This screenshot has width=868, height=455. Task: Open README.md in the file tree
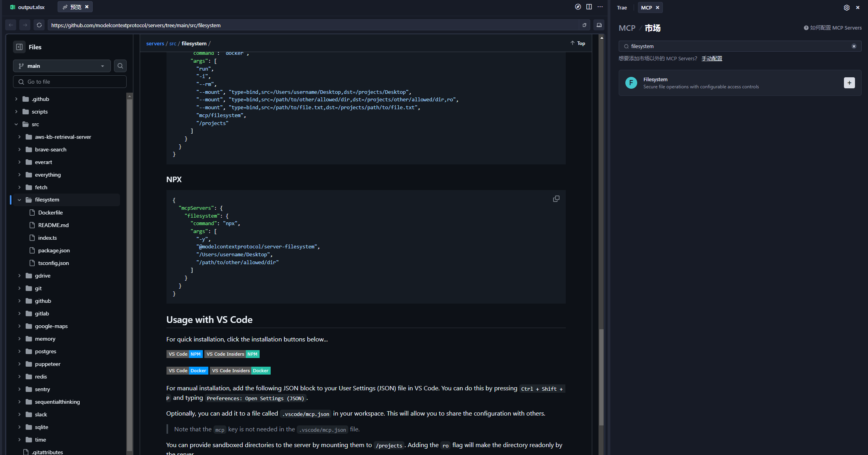coord(53,225)
